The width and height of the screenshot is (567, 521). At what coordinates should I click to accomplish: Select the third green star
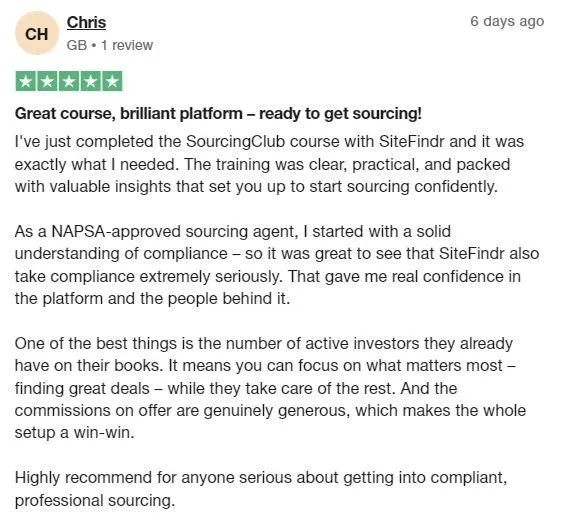(69, 81)
